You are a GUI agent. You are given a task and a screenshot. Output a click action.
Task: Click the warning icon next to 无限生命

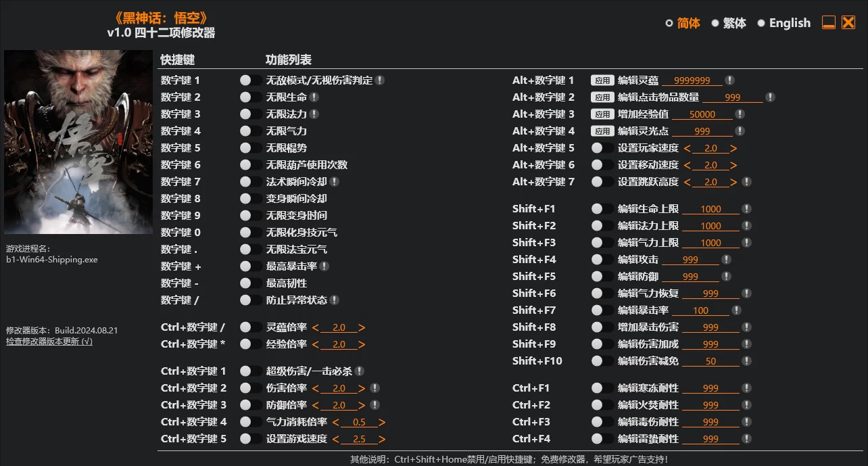pyautogui.click(x=314, y=97)
